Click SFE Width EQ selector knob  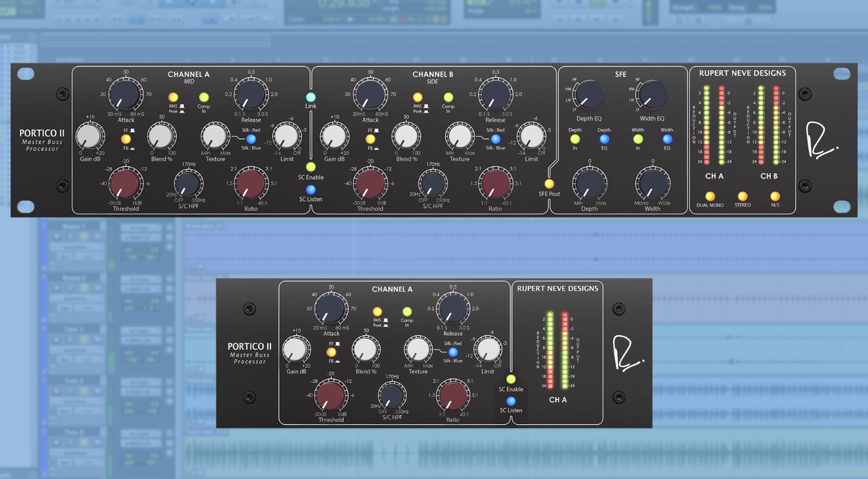click(x=652, y=94)
